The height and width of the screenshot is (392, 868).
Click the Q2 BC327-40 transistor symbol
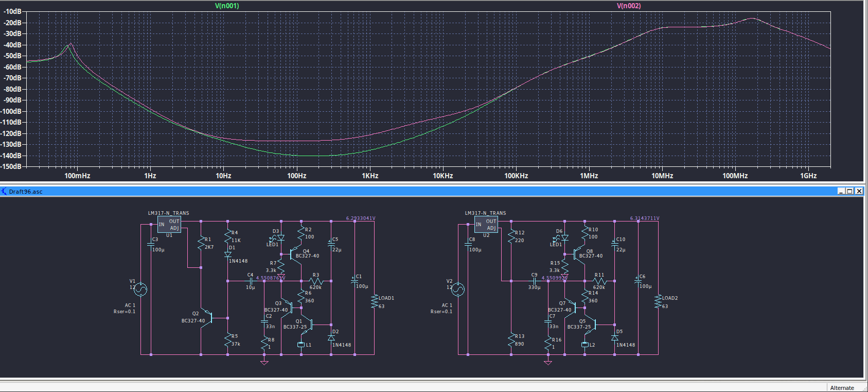point(207,317)
